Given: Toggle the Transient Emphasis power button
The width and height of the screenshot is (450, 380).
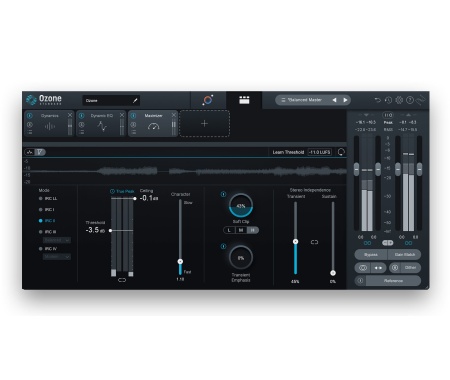Looking at the screenshot, I should (223, 246).
